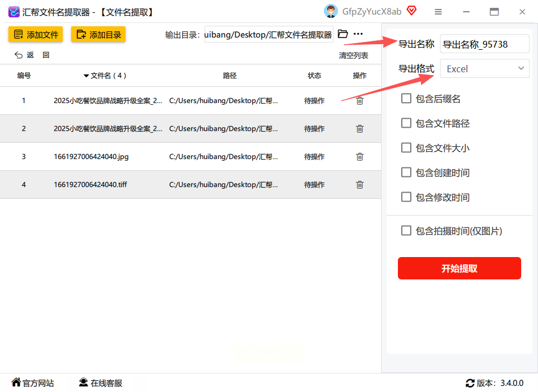Click 添加目录 add directory button
The height and width of the screenshot is (392, 538).
point(99,35)
